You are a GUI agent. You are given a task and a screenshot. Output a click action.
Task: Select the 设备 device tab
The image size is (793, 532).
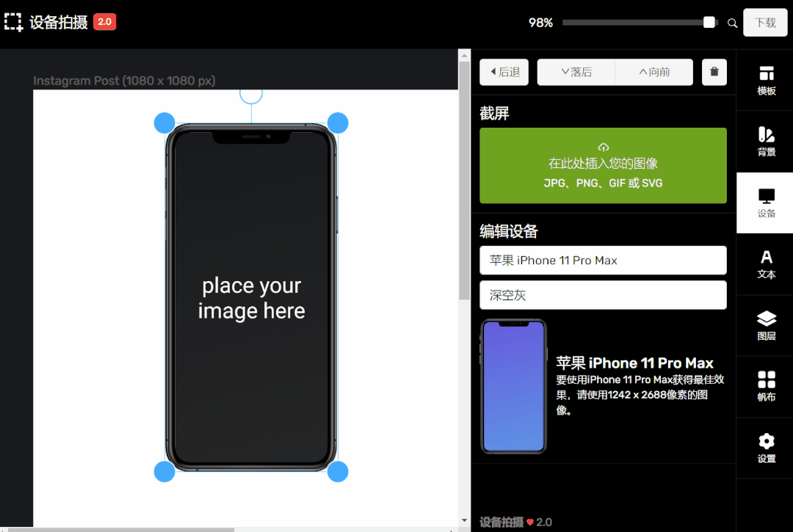pos(766,203)
